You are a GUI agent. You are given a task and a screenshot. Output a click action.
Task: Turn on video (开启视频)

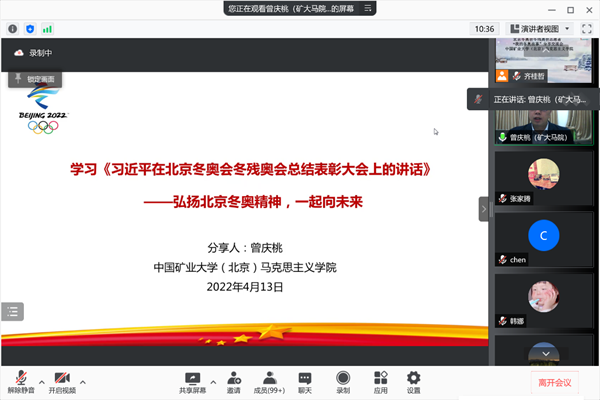[62, 380]
